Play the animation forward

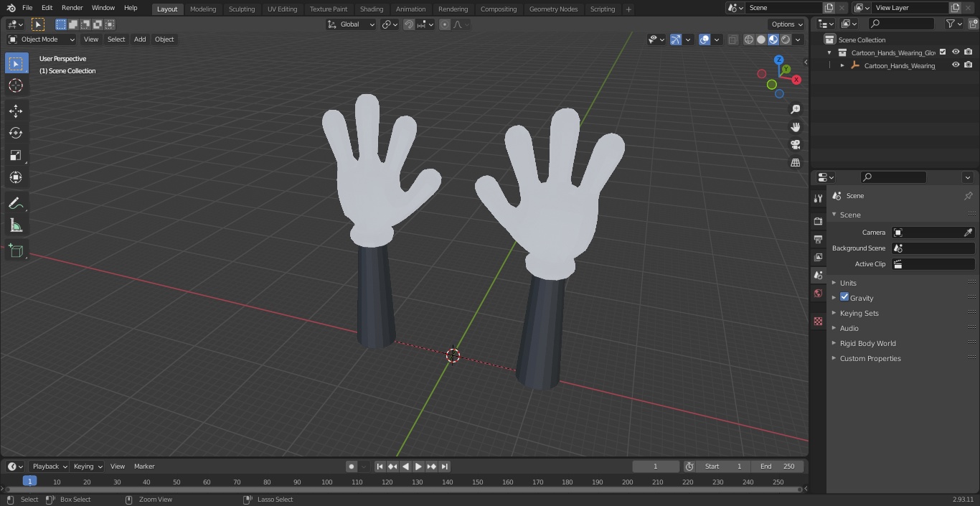(x=418, y=467)
